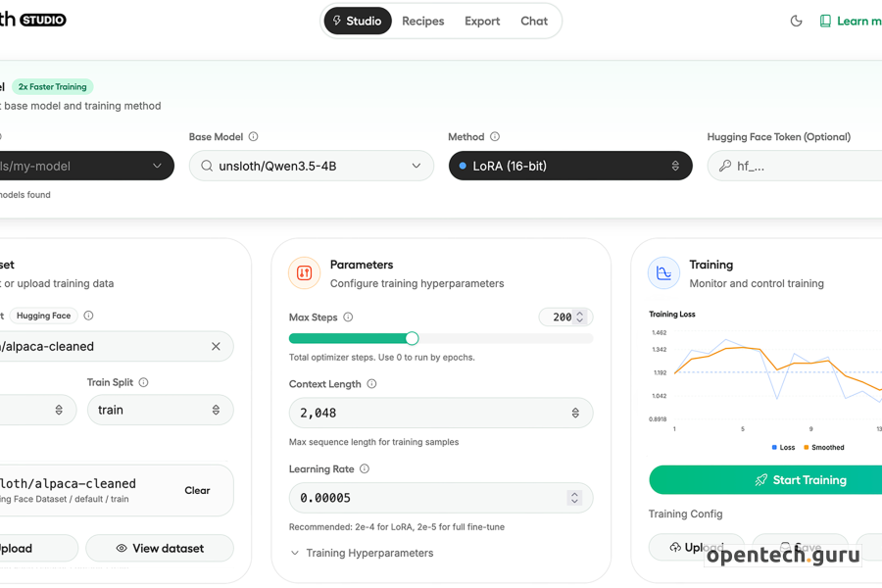Click the View dataset button
Viewport: 882px width, 588px height.
pos(160,548)
